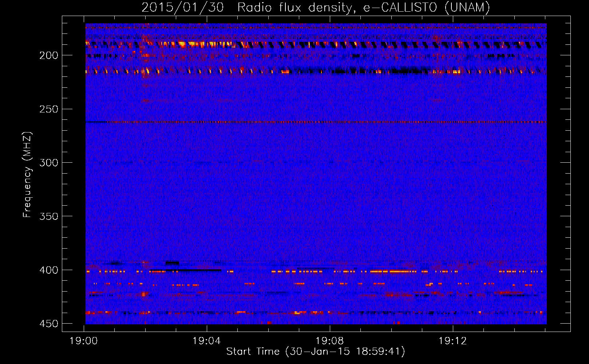Click the 250 frequency tick label
The image size is (589, 364).
click(x=49, y=109)
